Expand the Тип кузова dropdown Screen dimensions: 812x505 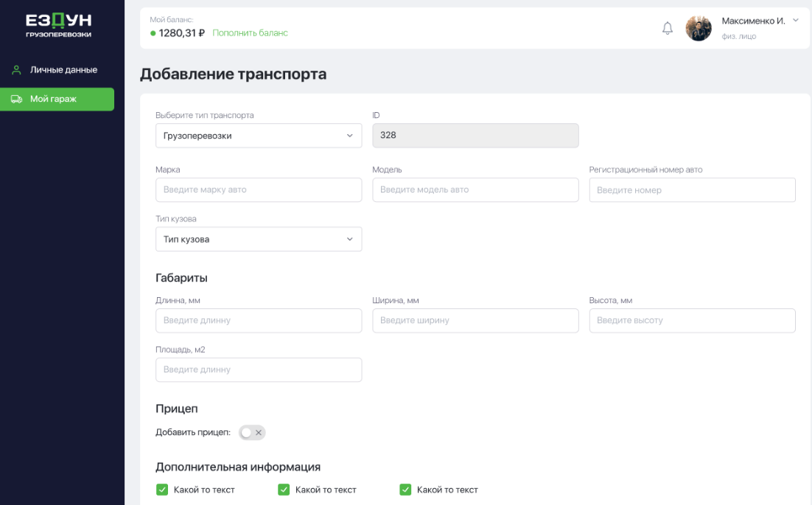[x=259, y=239]
